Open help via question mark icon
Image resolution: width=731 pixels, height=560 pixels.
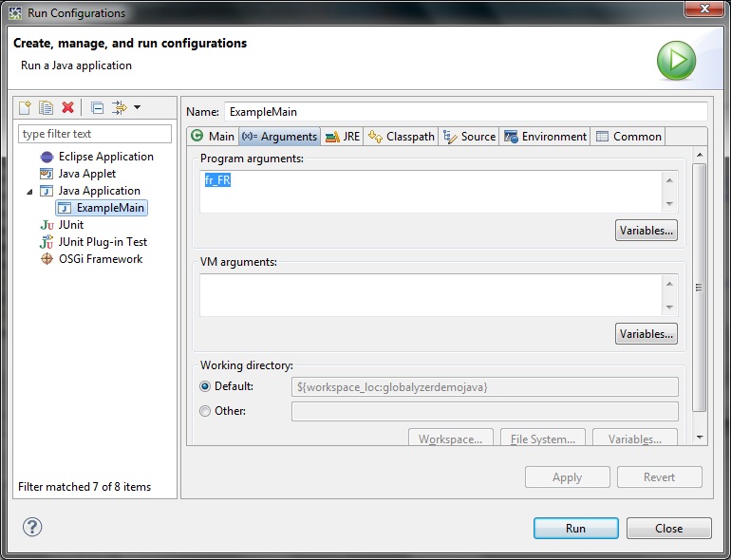pyautogui.click(x=31, y=527)
